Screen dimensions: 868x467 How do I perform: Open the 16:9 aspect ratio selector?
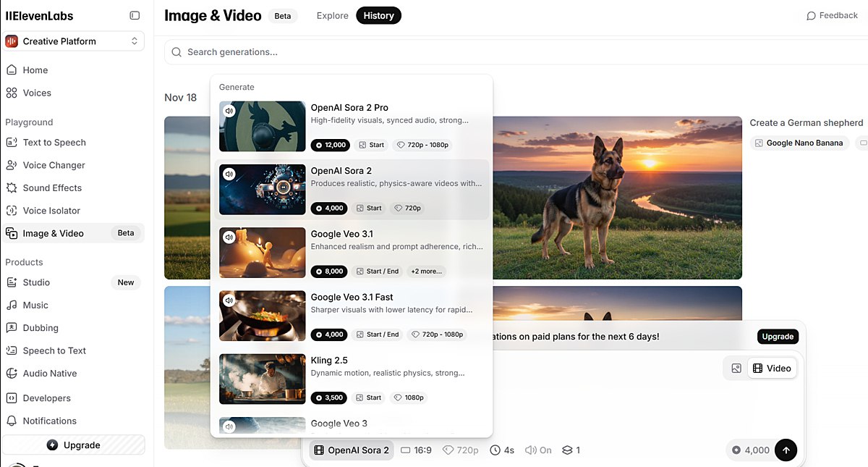[416, 450]
